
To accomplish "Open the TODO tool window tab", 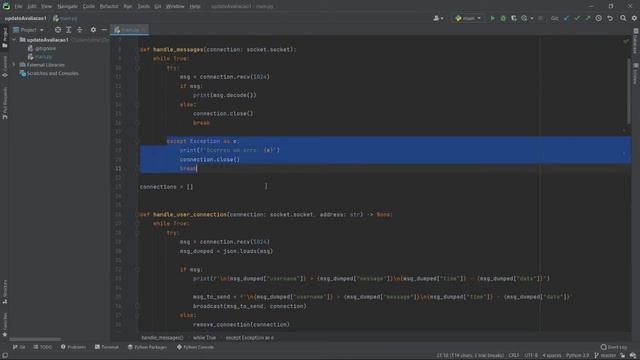I will tap(42, 347).
